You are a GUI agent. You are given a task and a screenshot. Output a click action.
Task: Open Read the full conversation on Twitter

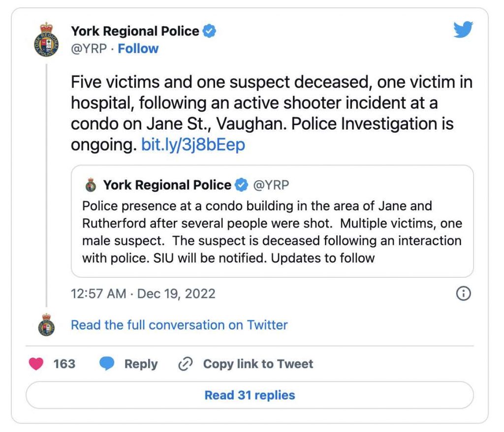point(179,325)
